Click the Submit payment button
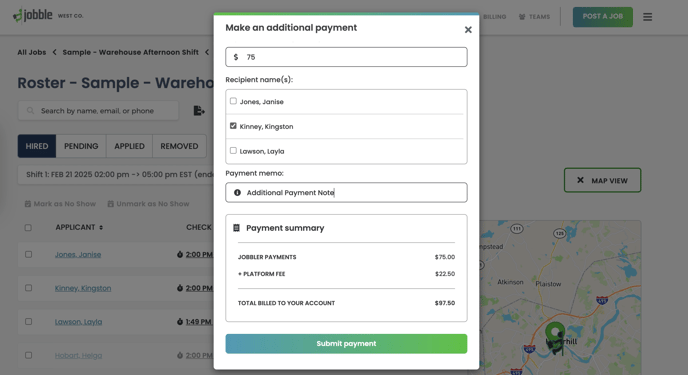The width and height of the screenshot is (688, 375). [346, 343]
